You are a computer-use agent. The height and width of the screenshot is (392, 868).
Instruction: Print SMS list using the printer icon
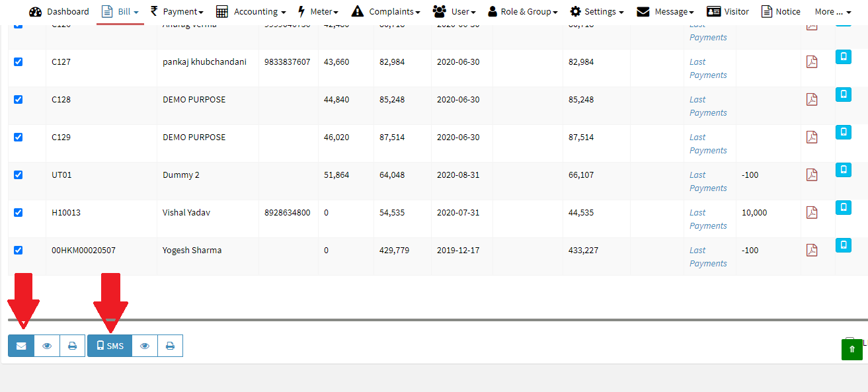(170, 346)
